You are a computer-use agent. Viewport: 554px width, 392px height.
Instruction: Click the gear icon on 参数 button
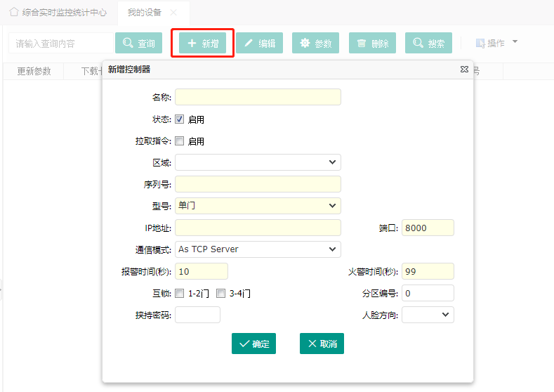click(x=305, y=43)
